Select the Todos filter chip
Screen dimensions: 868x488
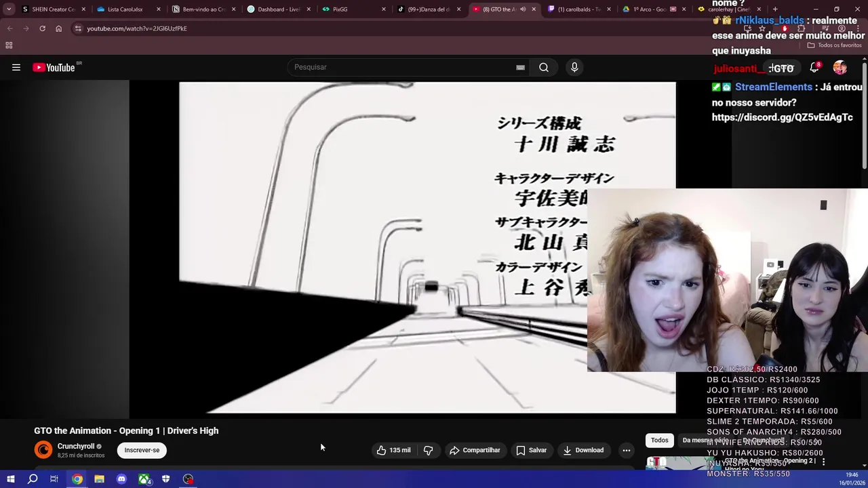point(660,441)
